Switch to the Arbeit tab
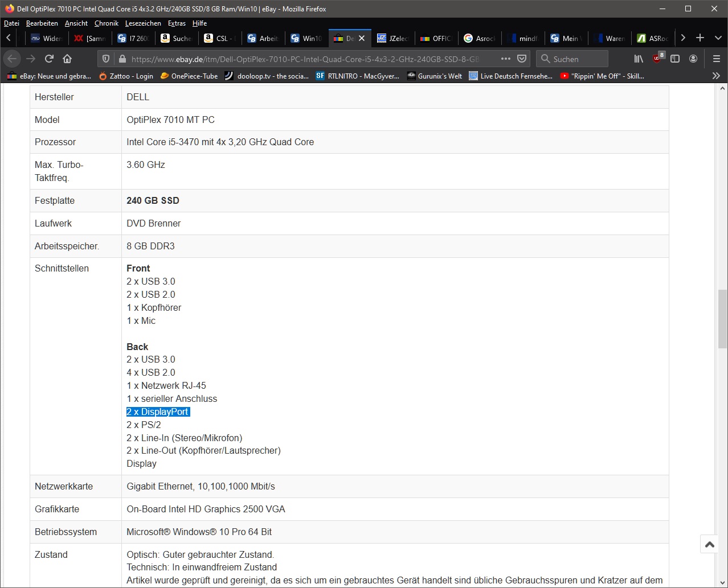728x588 pixels. [264, 38]
